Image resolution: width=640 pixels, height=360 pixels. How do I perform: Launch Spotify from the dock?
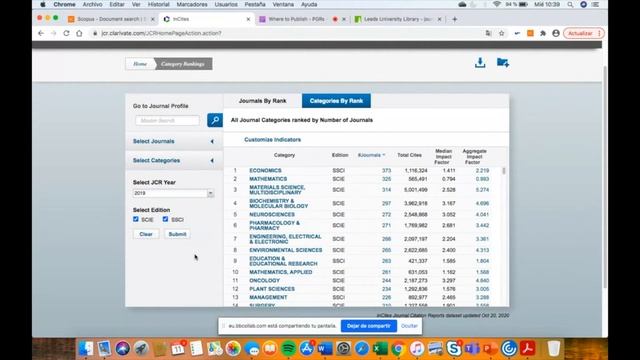(x=289, y=348)
